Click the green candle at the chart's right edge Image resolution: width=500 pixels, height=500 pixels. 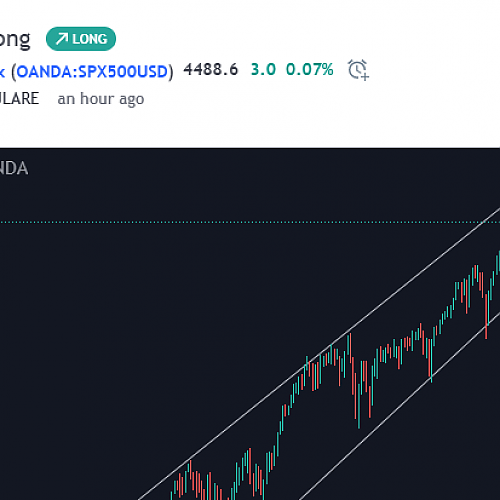[x=498, y=263]
